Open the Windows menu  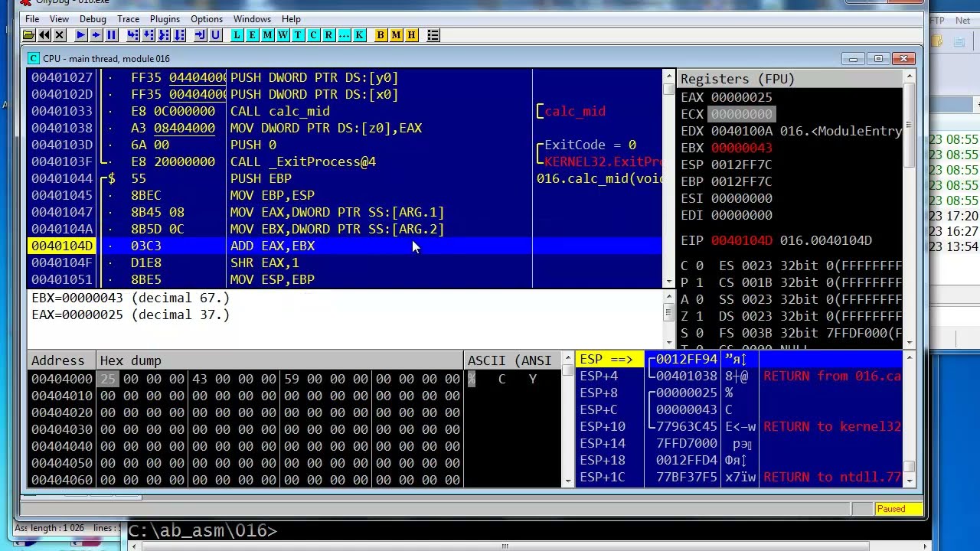252,19
